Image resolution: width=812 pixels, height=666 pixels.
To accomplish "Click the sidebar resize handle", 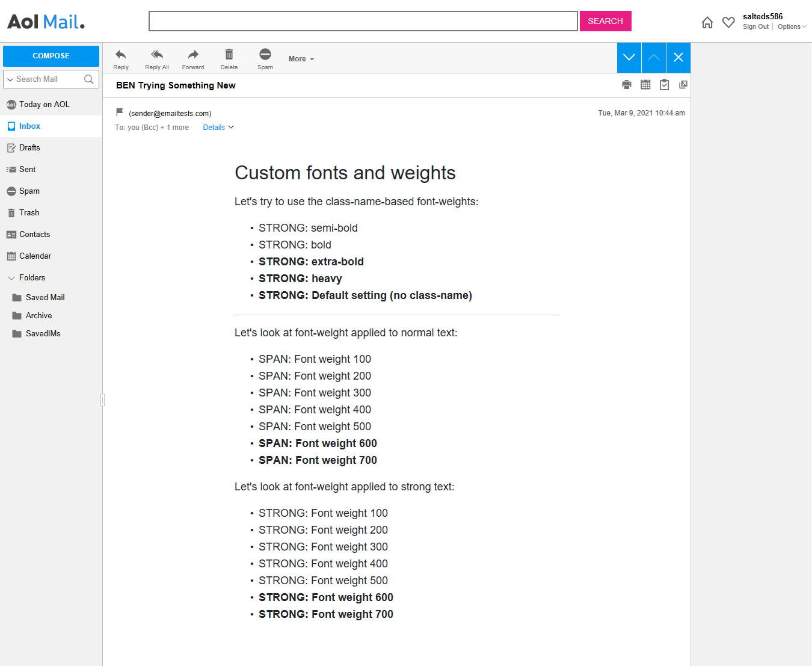I will tap(102, 400).
